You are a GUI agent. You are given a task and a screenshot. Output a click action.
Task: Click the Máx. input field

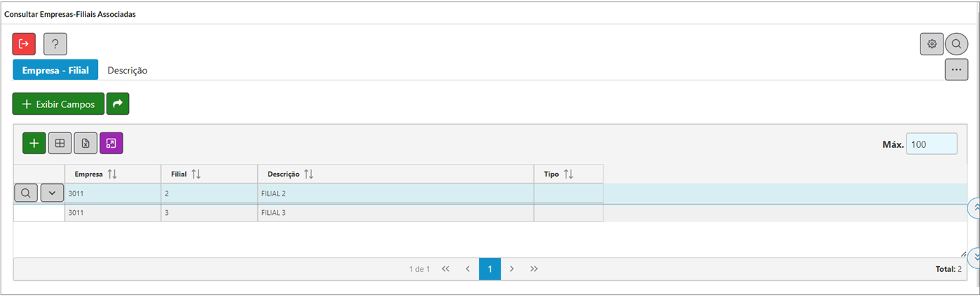[931, 144]
